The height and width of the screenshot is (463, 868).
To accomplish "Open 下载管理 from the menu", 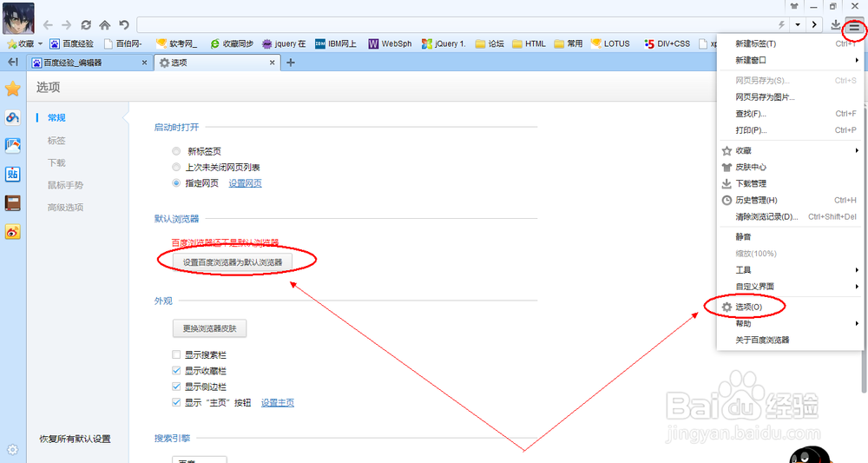I will coord(790,183).
